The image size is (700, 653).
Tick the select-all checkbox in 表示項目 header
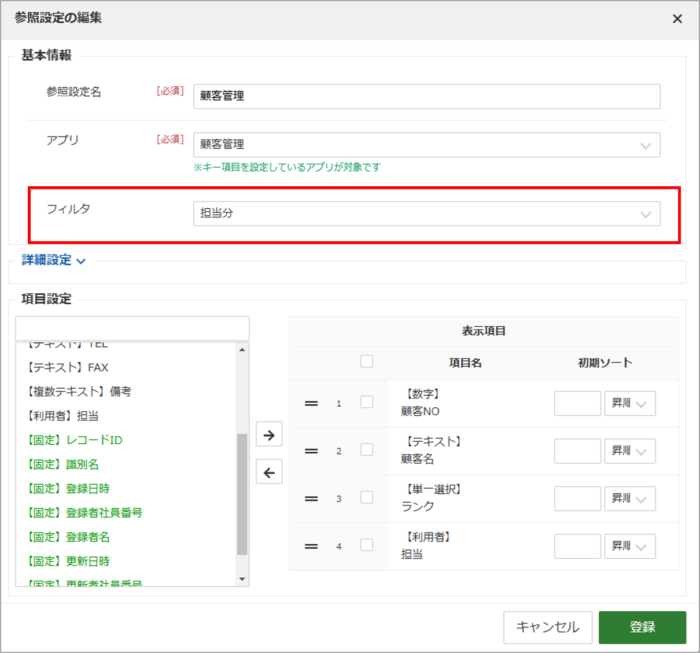pos(367,361)
